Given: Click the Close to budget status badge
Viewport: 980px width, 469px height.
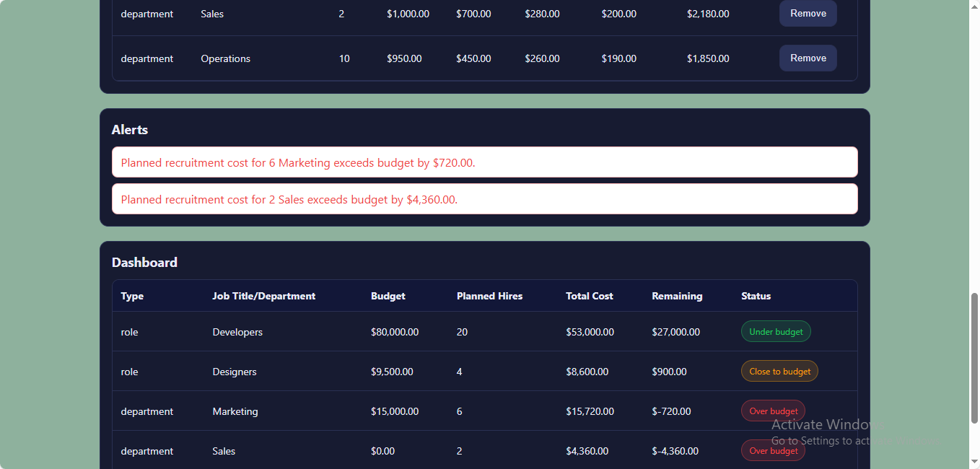Looking at the screenshot, I should click(779, 372).
